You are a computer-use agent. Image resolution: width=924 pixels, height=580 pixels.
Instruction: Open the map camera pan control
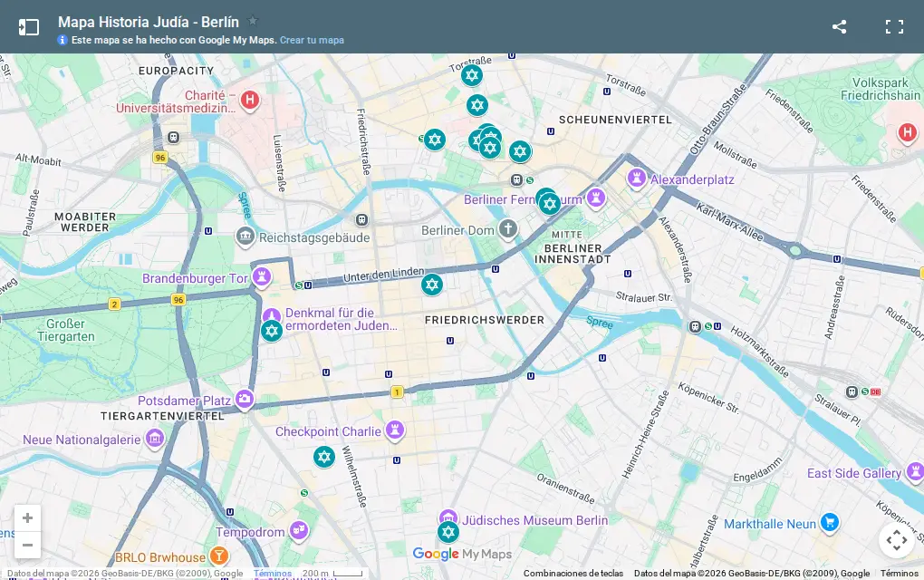[896, 540]
